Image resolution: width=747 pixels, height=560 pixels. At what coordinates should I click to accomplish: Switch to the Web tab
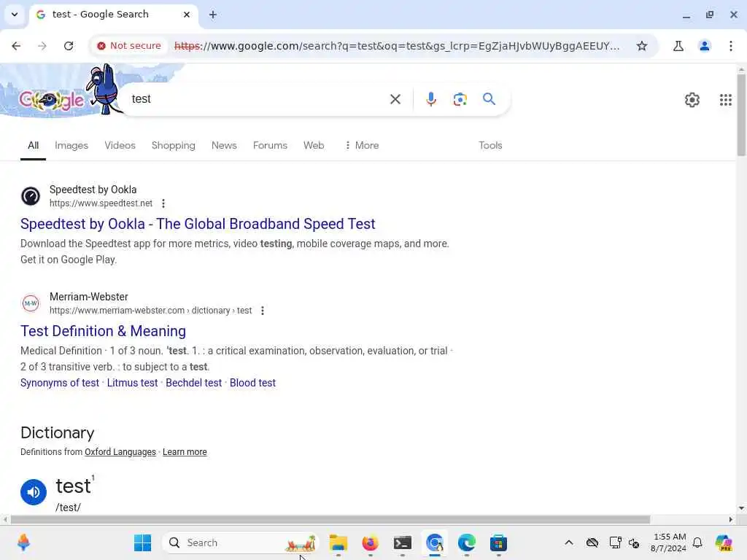[314, 145]
